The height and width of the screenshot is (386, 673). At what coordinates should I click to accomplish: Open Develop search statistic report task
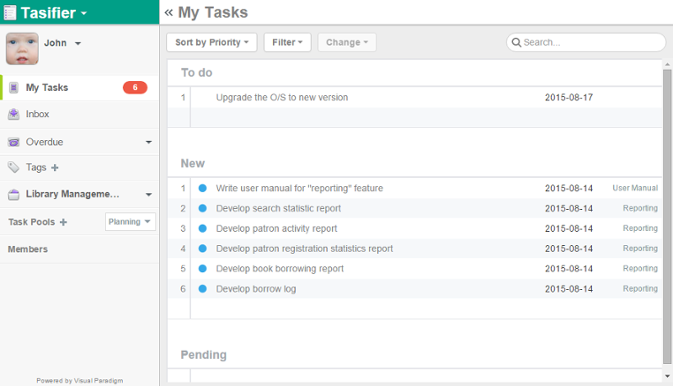[x=278, y=208]
